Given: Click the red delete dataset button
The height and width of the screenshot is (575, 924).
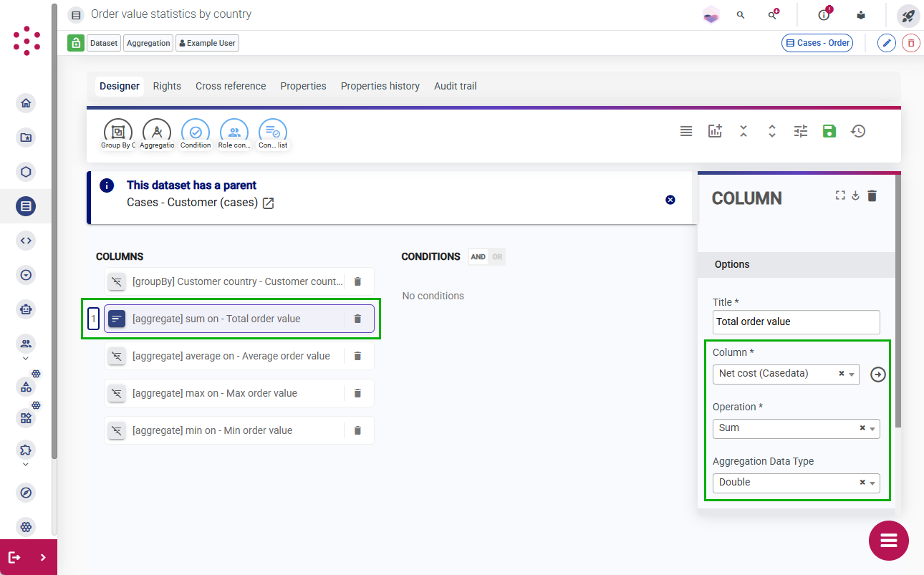Looking at the screenshot, I should tap(910, 43).
